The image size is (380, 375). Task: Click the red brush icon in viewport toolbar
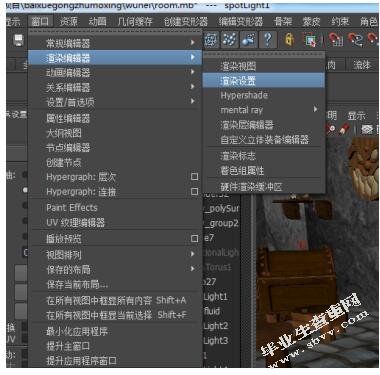(344, 129)
